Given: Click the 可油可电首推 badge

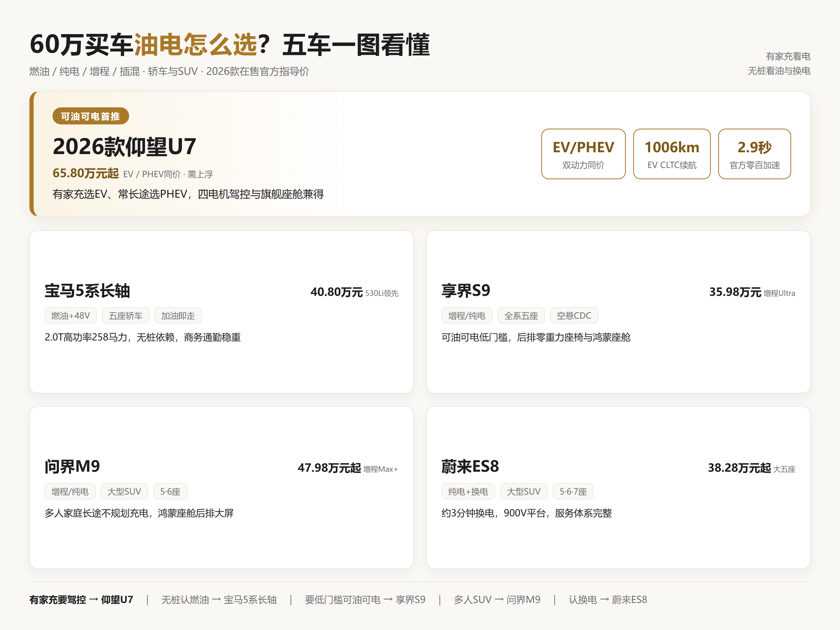Looking at the screenshot, I should click(x=90, y=116).
